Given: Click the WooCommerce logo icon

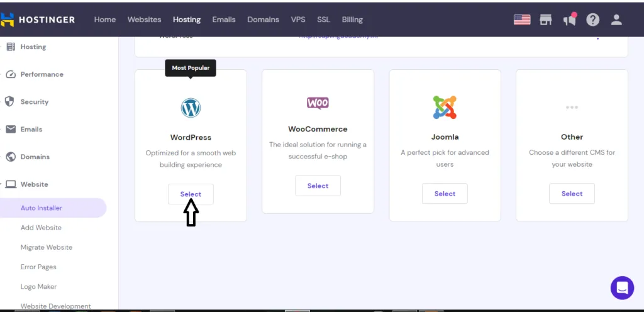Looking at the screenshot, I should coord(318,103).
